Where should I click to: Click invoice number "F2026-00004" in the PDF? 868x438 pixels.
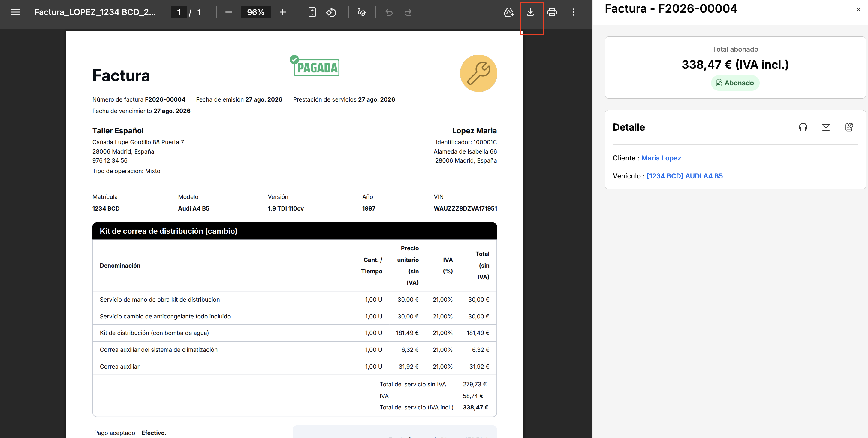[x=165, y=99]
